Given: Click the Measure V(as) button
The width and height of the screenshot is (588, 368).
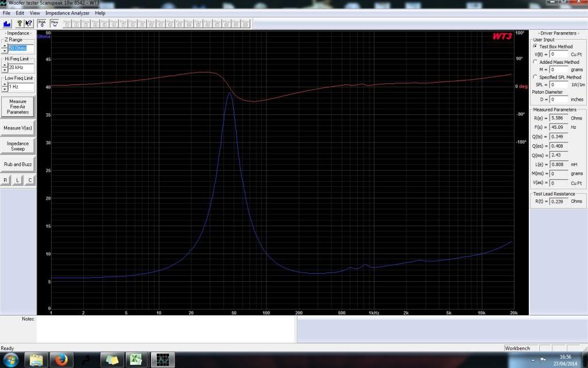Looking at the screenshot, I should coord(18,128).
